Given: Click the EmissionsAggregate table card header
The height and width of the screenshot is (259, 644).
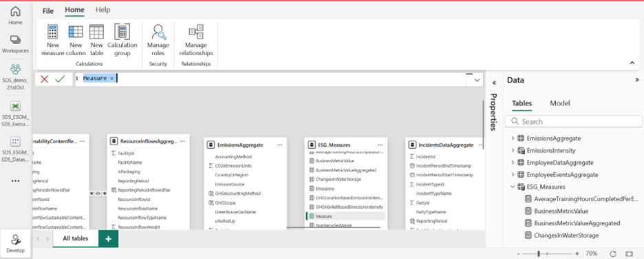Looking at the screenshot, I should pyautogui.click(x=245, y=145).
